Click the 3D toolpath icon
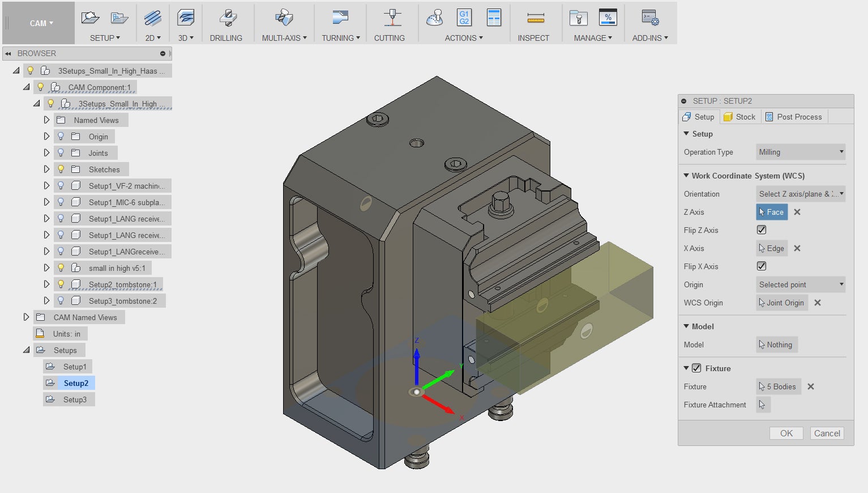Image resolution: width=868 pixels, height=493 pixels. click(x=186, y=19)
